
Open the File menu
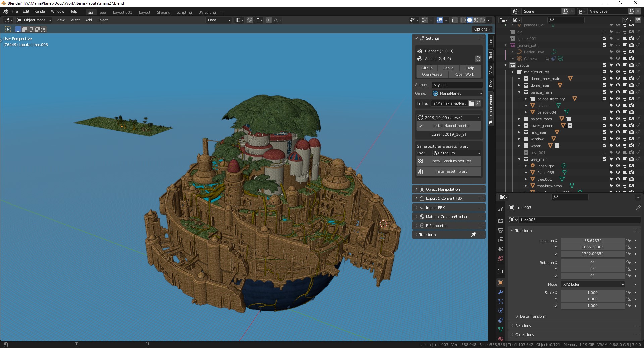point(15,11)
